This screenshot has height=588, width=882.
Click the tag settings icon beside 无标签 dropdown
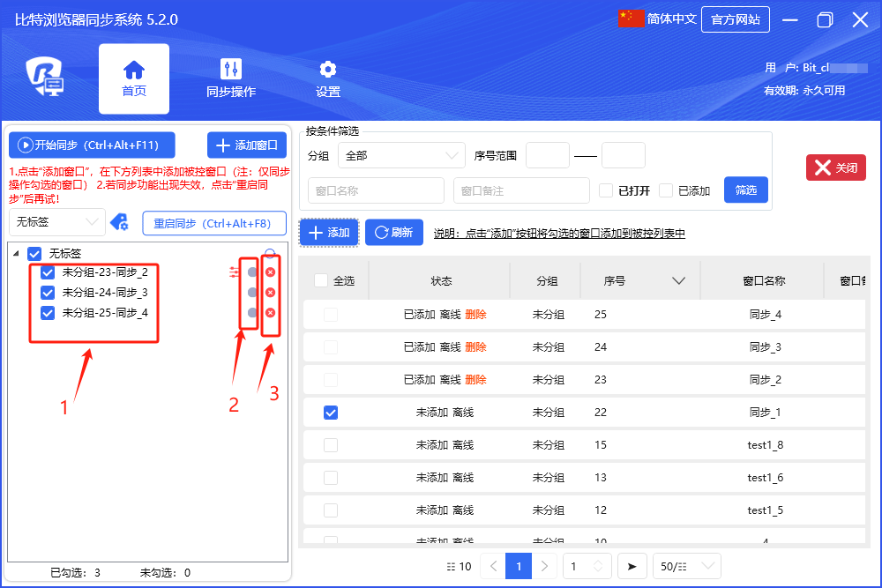(x=119, y=222)
